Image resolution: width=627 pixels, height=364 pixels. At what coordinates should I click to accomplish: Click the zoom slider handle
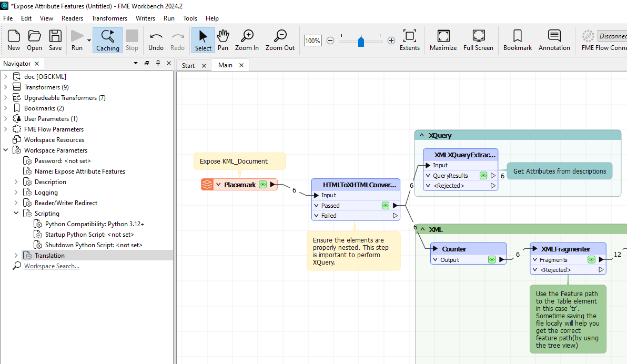click(x=361, y=41)
